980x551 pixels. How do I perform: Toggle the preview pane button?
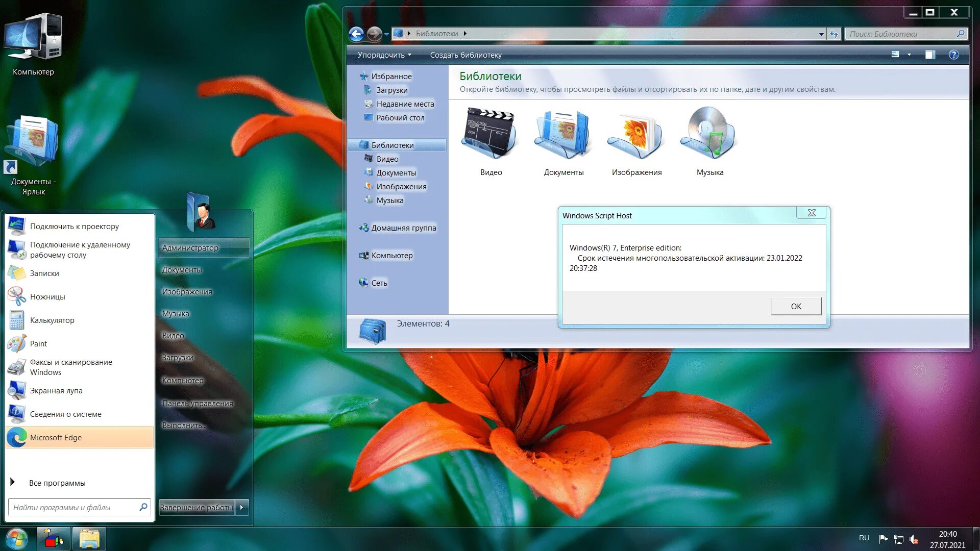point(930,55)
